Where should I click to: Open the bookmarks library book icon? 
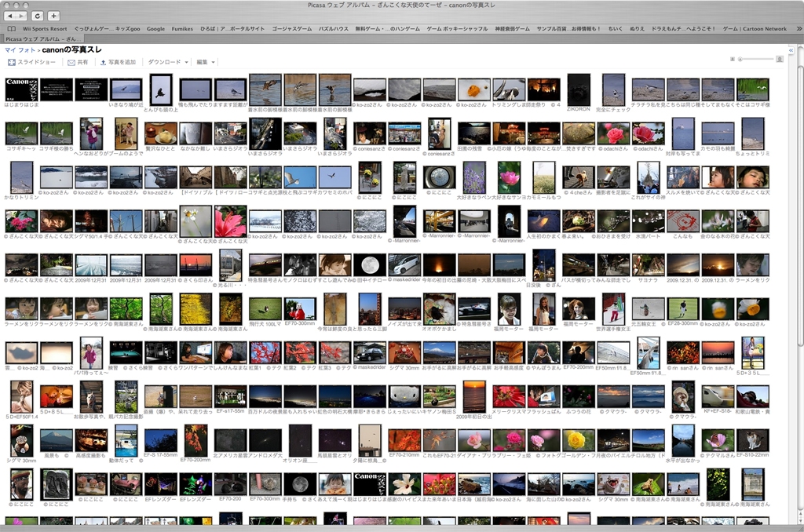(x=11, y=29)
